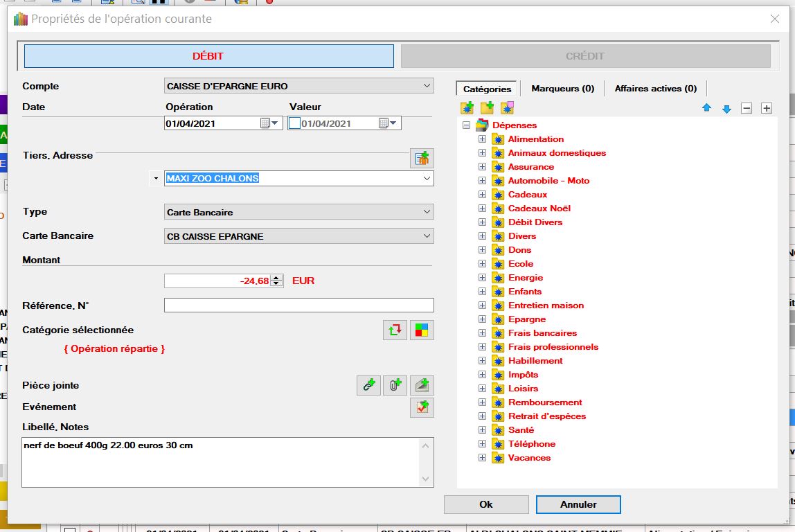The height and width of the screenshot is (532, 795).
Task: Click the add link attachment icon
Action: (x=368, y=386)
